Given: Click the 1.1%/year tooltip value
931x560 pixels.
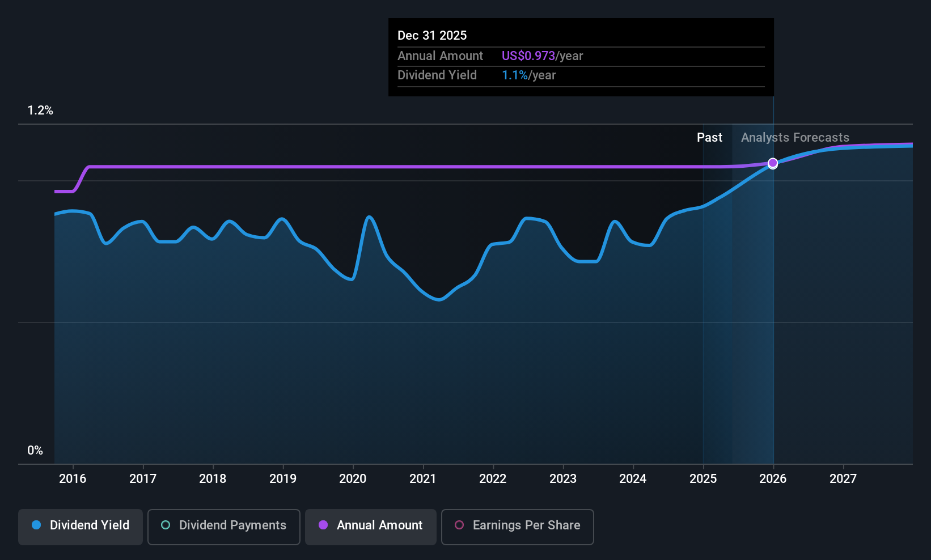Looking at the screenshot, I should [x=528, y=75].
